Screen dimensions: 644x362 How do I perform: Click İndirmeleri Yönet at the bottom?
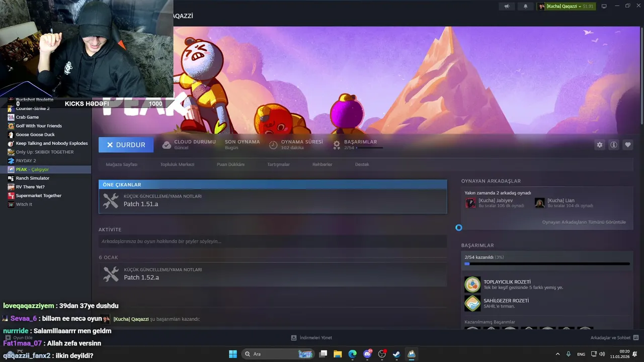(315, 338)
